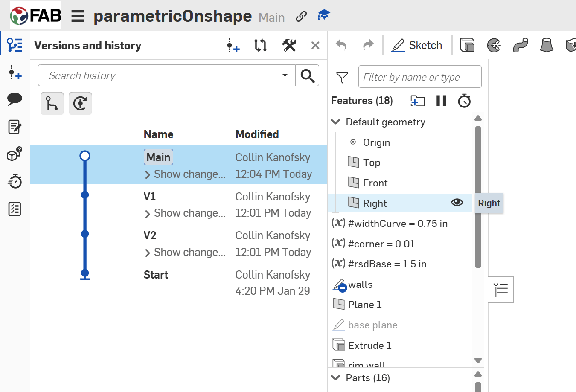Collapse the Default geometry group
The width and height of the screenshot is (576, 392).
click(x=336, y=122)
